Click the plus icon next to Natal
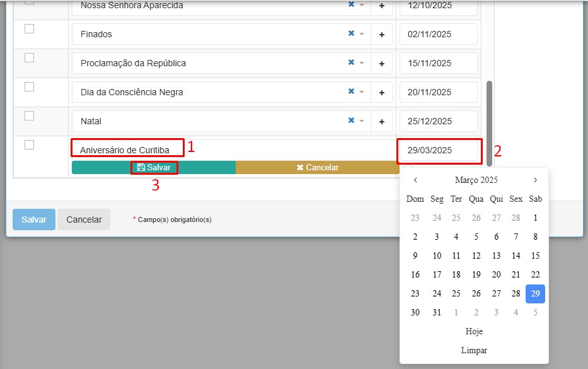 [381, 121]
